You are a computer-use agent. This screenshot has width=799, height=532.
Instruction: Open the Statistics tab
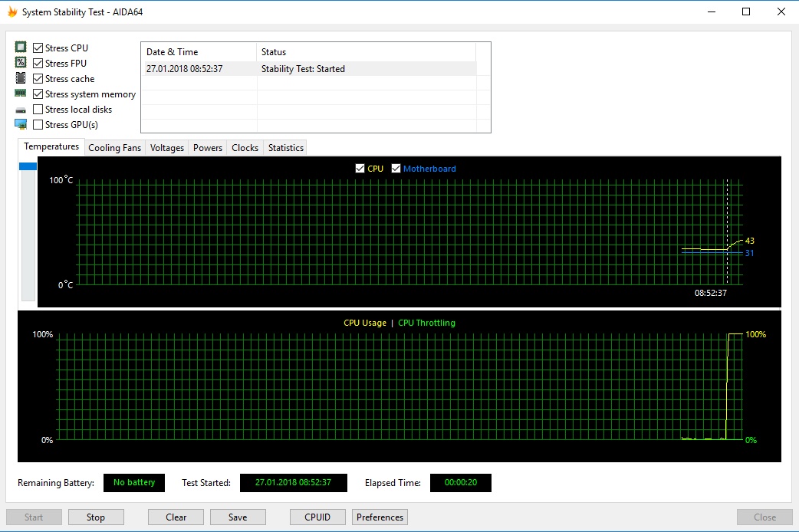285,148
